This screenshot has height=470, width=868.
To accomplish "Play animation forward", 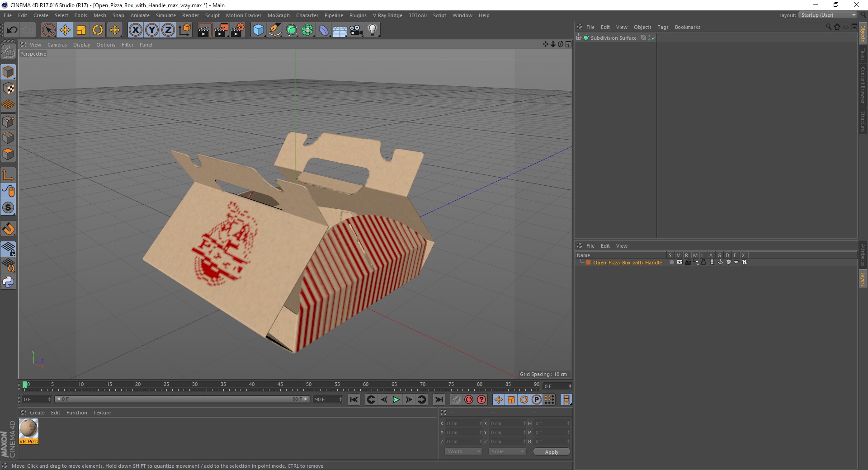I will 396,399.
